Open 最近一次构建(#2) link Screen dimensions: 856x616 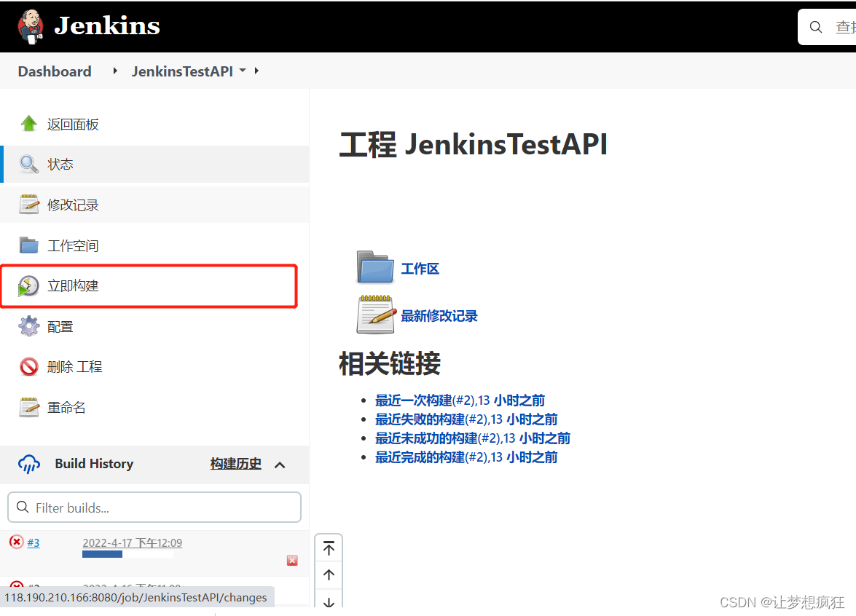coord(460,400)
